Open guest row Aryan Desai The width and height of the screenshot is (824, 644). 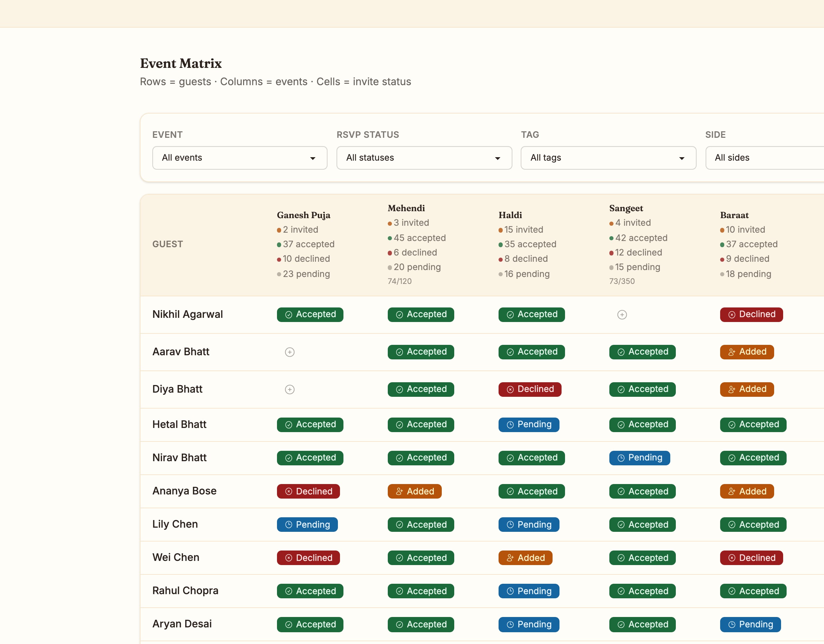click(x=182, y=624)
